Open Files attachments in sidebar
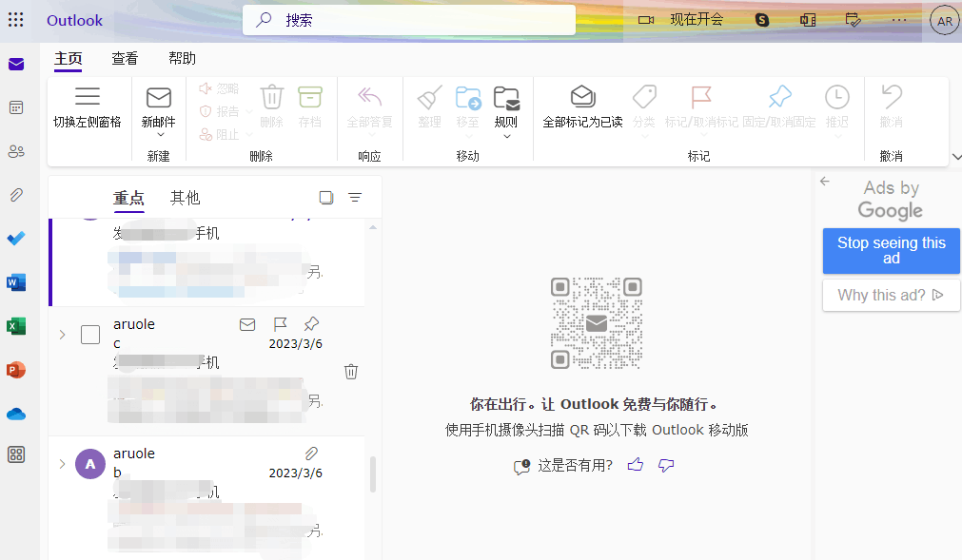 pos(16,195)
